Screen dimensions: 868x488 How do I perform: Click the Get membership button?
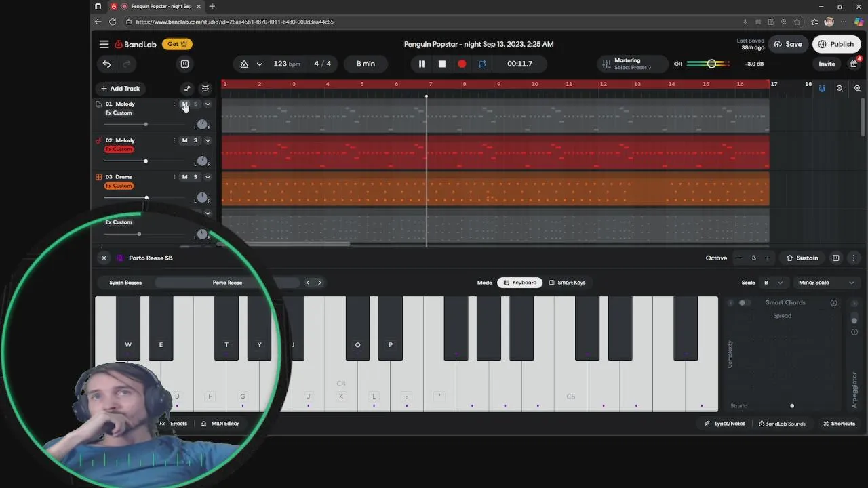click(177, 44)
